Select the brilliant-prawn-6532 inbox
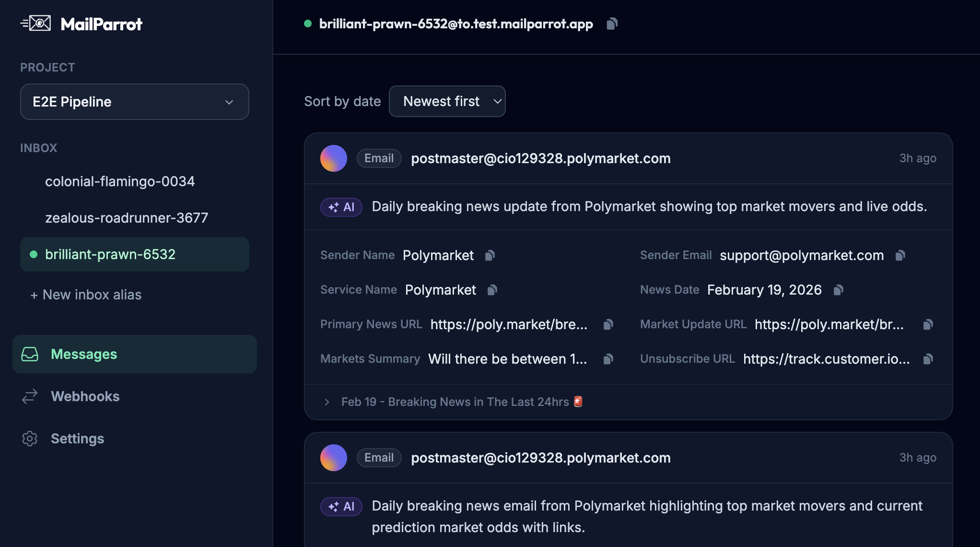This screenshot has width=980, height=547. (x=110, y=254)
